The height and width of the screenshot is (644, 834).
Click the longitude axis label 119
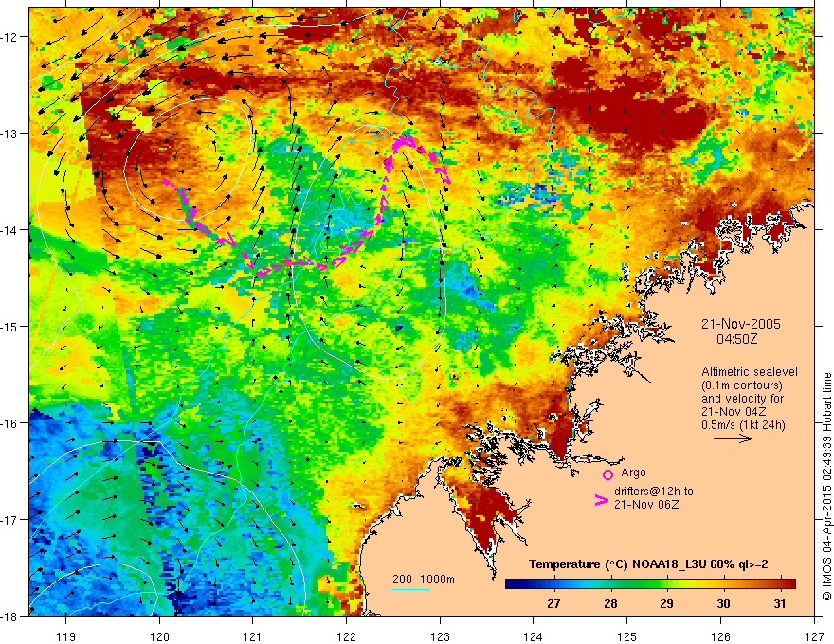point(66,636)
